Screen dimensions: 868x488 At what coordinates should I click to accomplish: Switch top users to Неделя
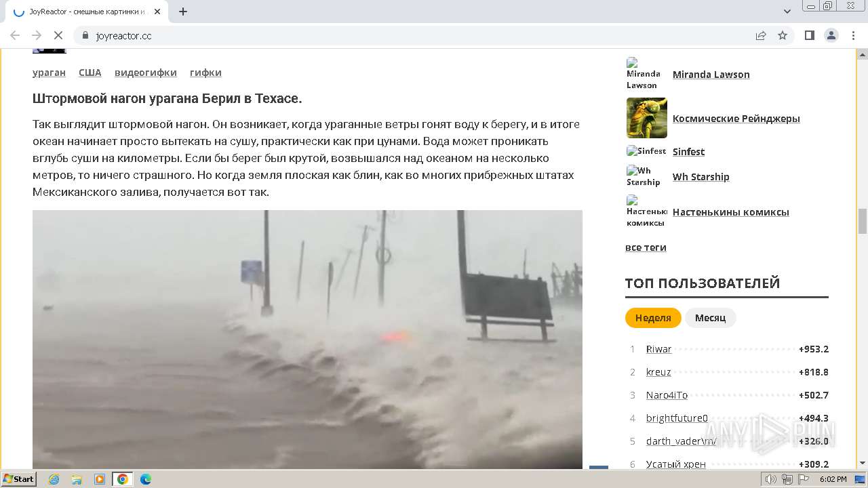[x=653, y=317]
